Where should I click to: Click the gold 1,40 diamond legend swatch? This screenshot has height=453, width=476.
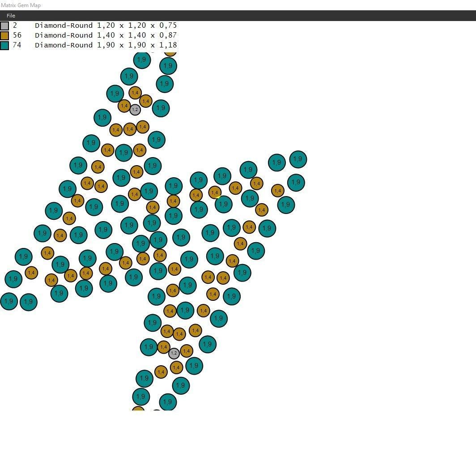[4, 35]
